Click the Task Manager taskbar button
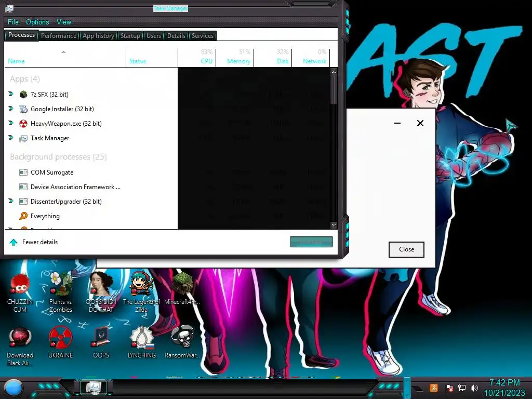Viewport: 532px width, 399px height. [x=94, y=387]
